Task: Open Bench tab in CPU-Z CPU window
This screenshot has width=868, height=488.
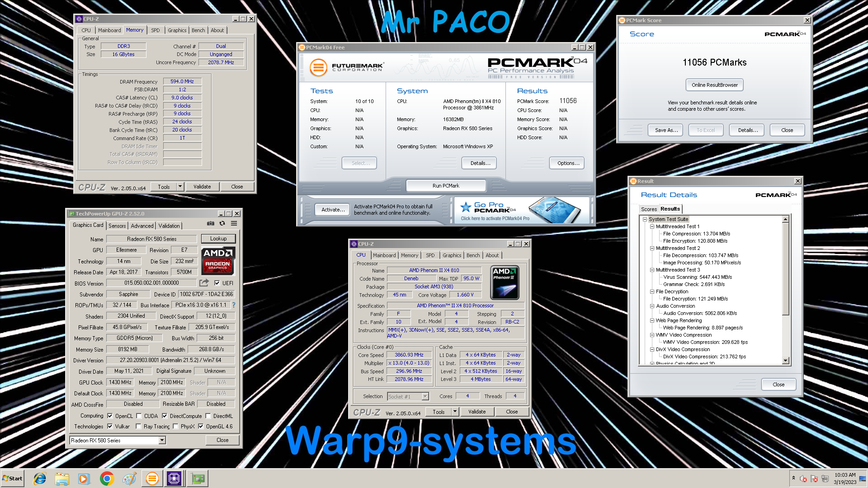Action: pyautogui.click(x=473, y=255)
